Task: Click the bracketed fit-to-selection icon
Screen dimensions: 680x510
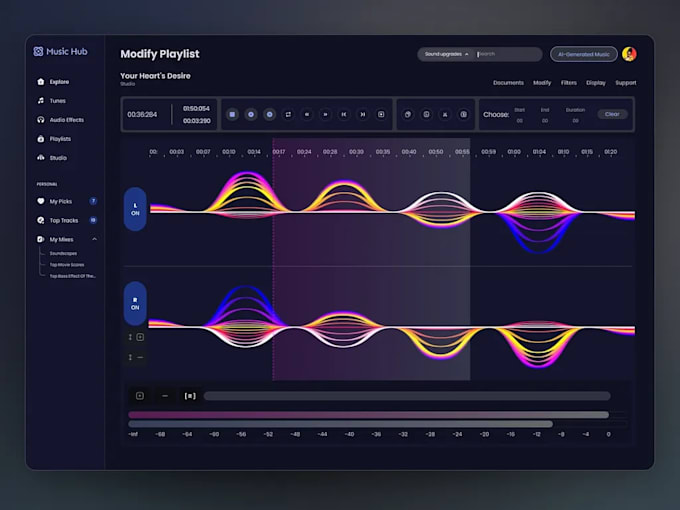Action: (x=190, y=396)
